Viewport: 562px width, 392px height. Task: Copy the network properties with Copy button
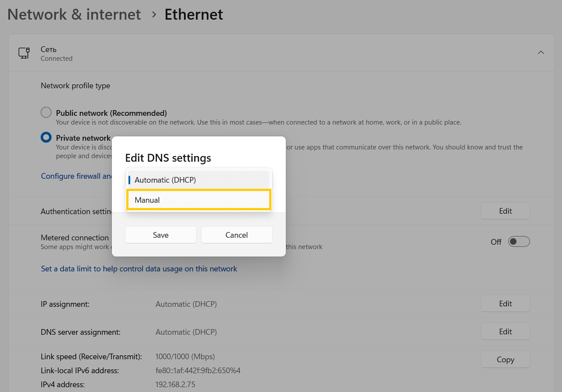[x=505, y=360]
